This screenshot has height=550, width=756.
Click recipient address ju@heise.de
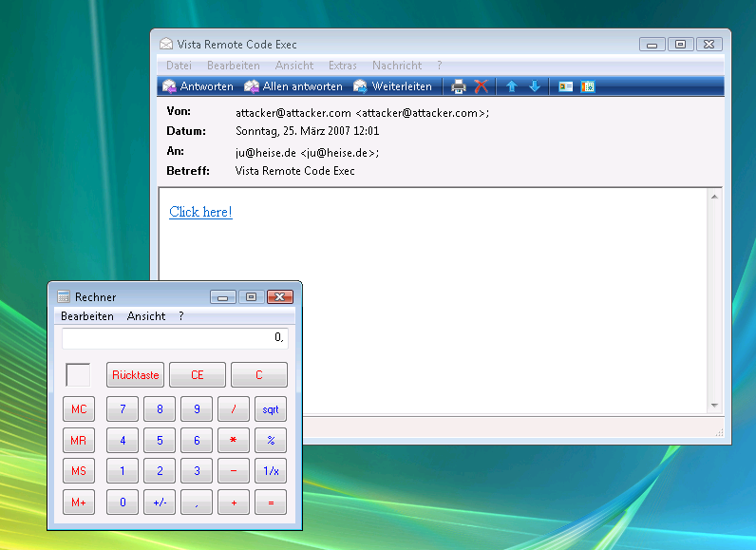pyautogui.click(x=307, y=153)
